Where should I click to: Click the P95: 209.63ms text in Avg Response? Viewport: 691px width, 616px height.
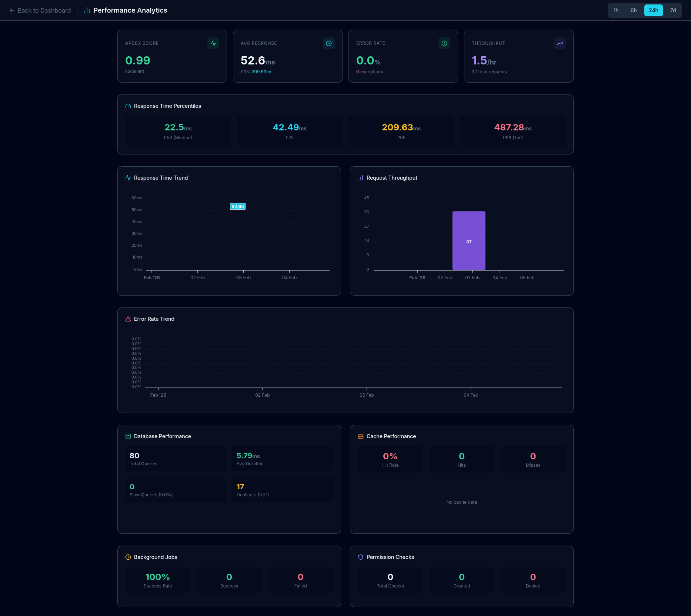click(x=257, y=72)
